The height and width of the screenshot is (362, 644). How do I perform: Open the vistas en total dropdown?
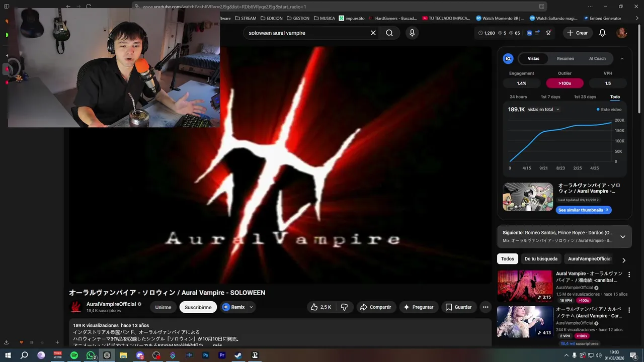[543, 110]
